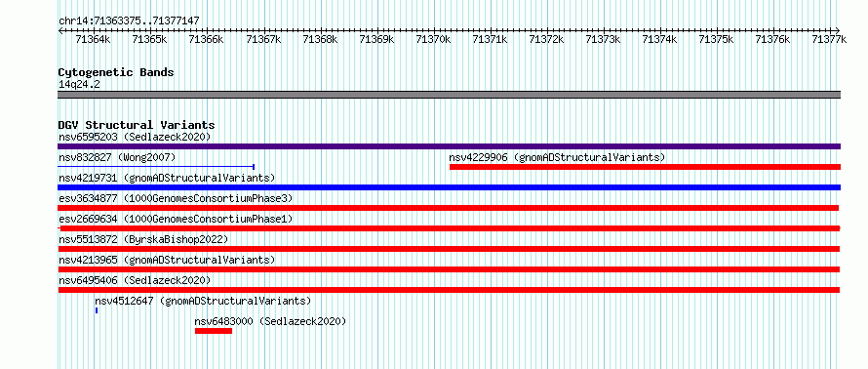The image size is (868, 369).
Task: Open variant label nsv6495406 (Sedlazeck2020)
Action: (135, 280)
